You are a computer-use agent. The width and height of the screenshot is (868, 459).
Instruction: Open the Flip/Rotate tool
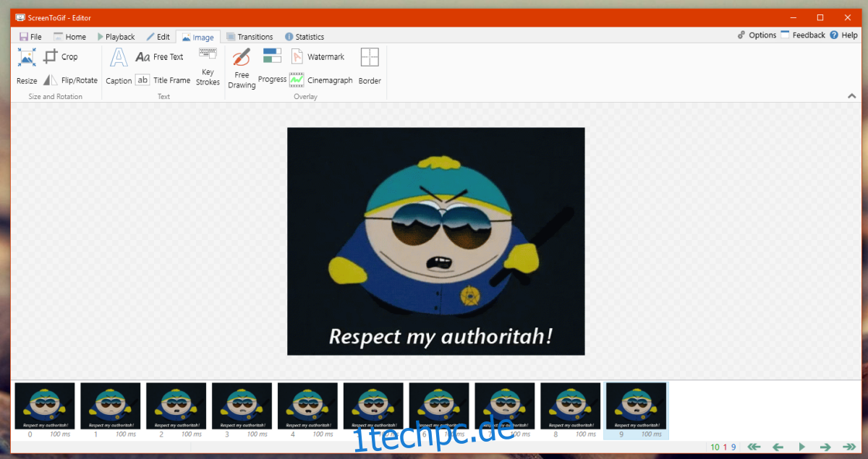[70, 80]
